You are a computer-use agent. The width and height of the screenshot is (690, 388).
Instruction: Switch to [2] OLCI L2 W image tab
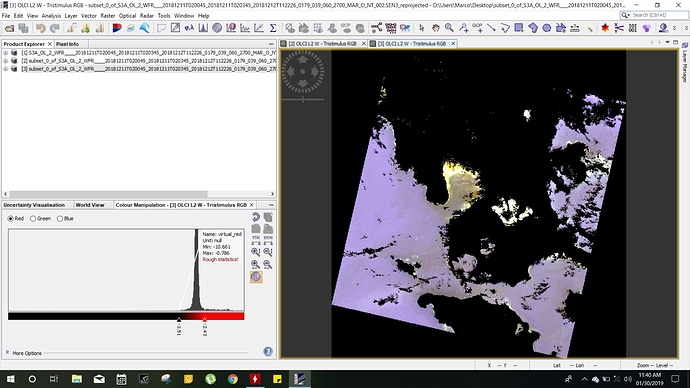point(322,44)
